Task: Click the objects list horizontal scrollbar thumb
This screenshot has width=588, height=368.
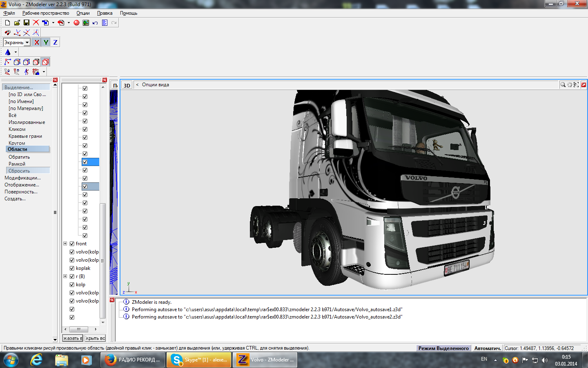Action: tap(78, 329)
